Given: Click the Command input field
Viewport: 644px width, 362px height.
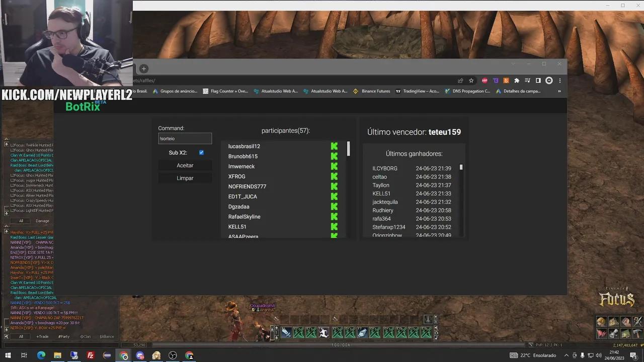Looking at the screenshot, I should tap(185, 138).
